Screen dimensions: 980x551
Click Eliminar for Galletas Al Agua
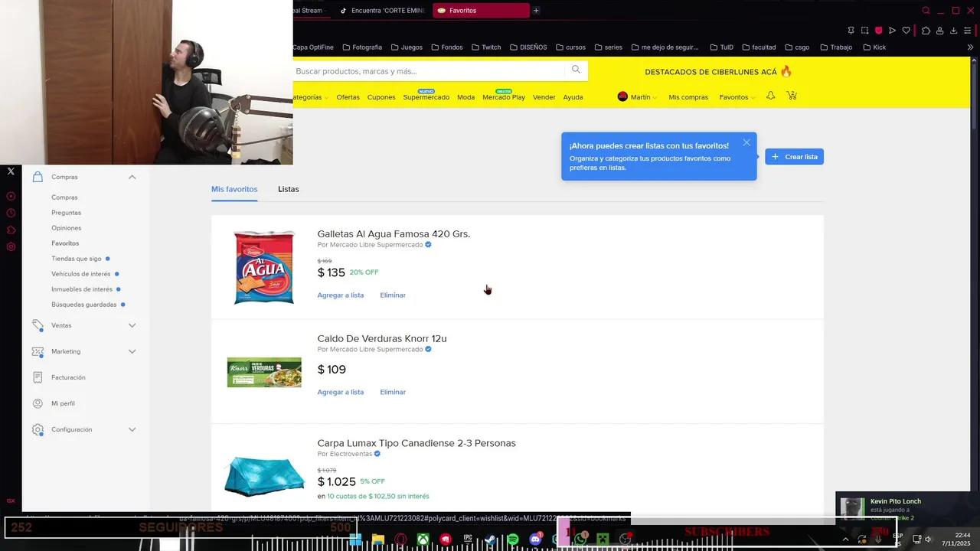pyautogui.click(x=393, y=295)
